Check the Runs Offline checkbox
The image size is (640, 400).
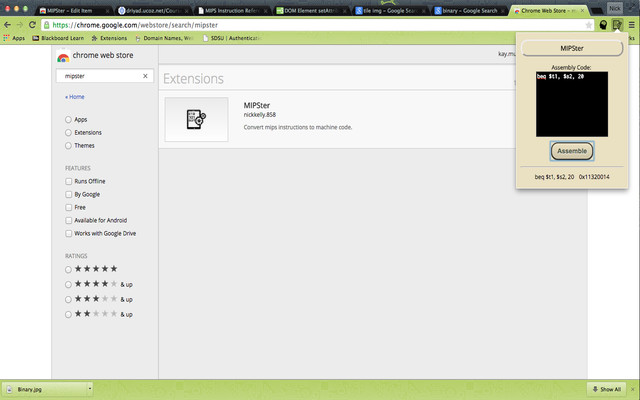(69, 181)
